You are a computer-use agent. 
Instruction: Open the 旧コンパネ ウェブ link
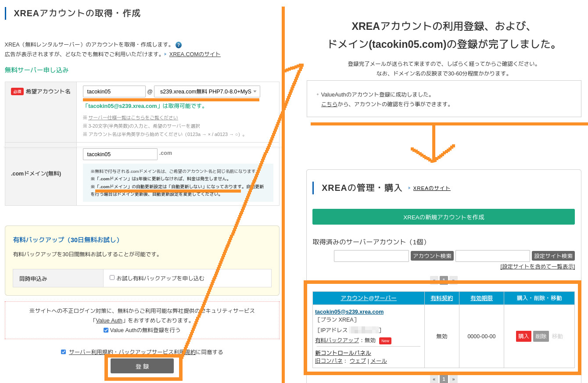pyautogui.click(x=358, y=361)
